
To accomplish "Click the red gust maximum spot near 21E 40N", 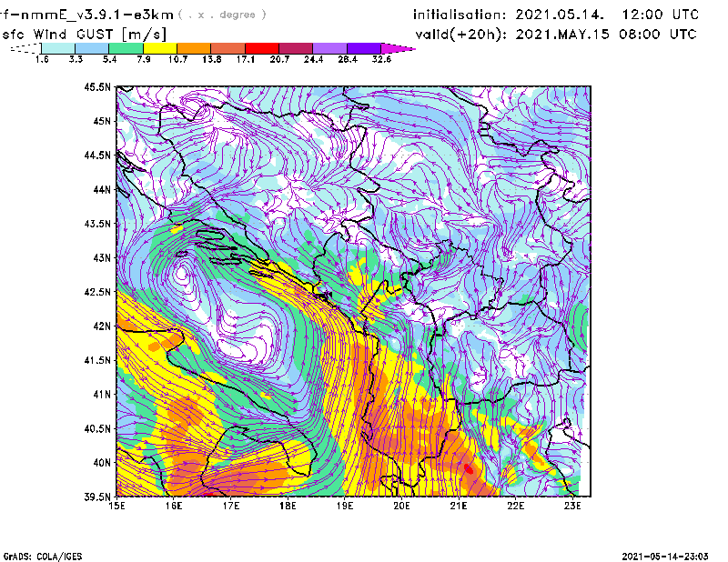I will click(x=469, y=469).
